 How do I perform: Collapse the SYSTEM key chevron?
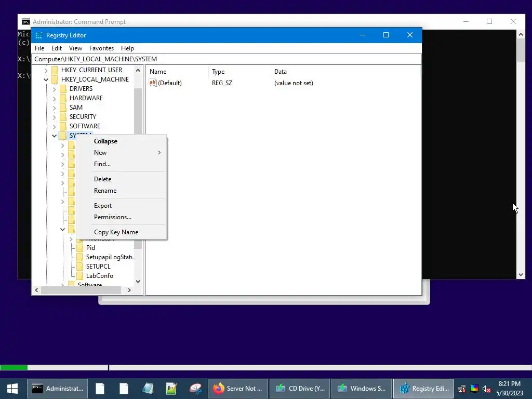tap(54, 136)
